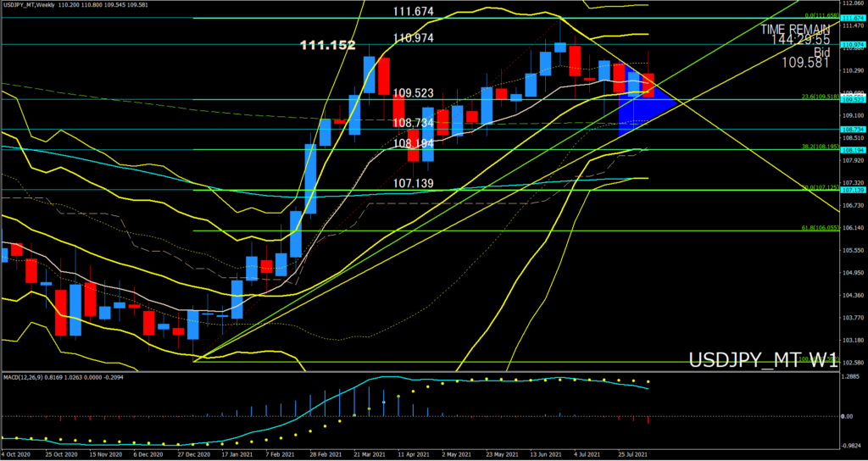
Task: Select 104.360 on the price axis
Action: (853, 294)
